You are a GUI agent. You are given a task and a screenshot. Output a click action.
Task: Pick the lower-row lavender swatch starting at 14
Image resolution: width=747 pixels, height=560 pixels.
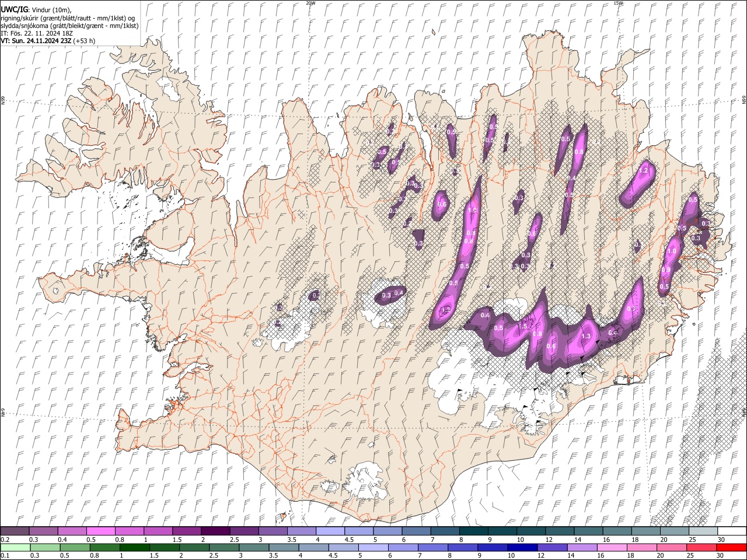pos(582,547)
